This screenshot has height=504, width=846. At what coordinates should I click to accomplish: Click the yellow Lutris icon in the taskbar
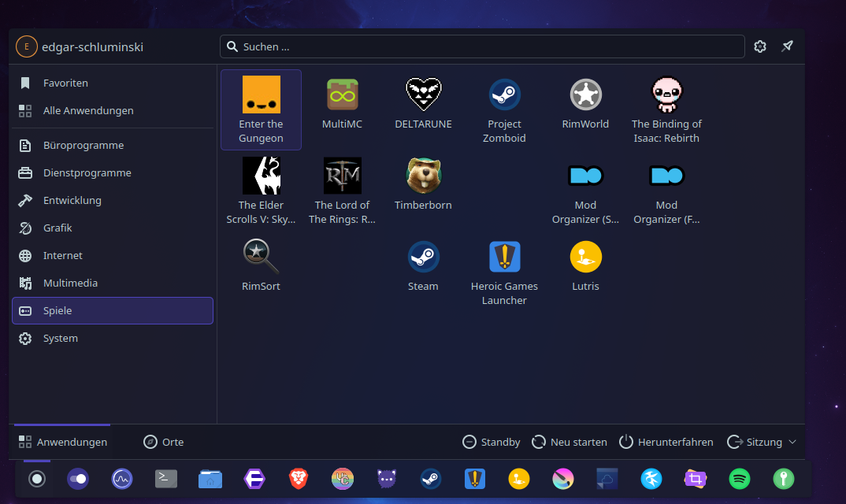(519, 479)
